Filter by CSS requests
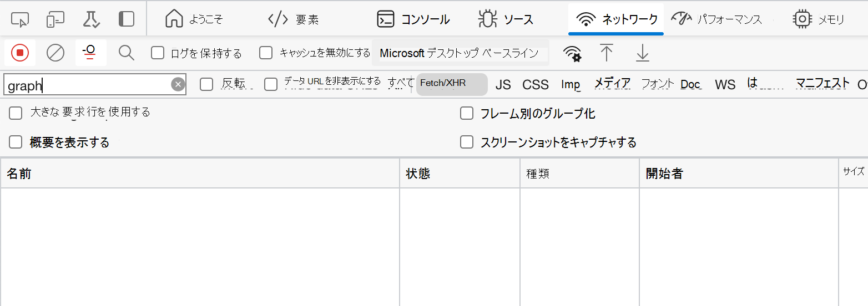Screen dimensions: 868x306 click(536, 84)
